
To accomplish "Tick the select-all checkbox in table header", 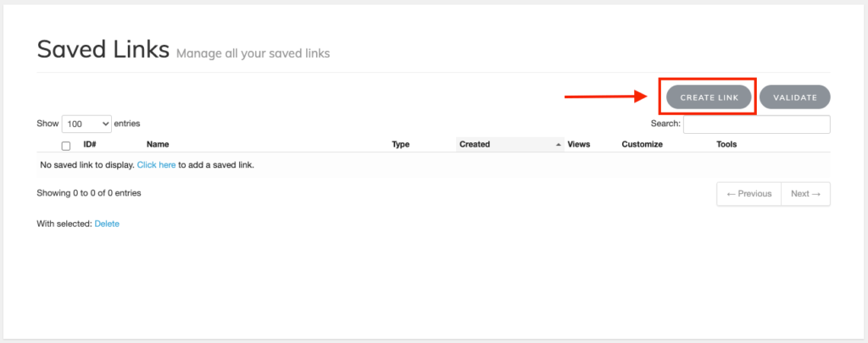I will 66,146.
